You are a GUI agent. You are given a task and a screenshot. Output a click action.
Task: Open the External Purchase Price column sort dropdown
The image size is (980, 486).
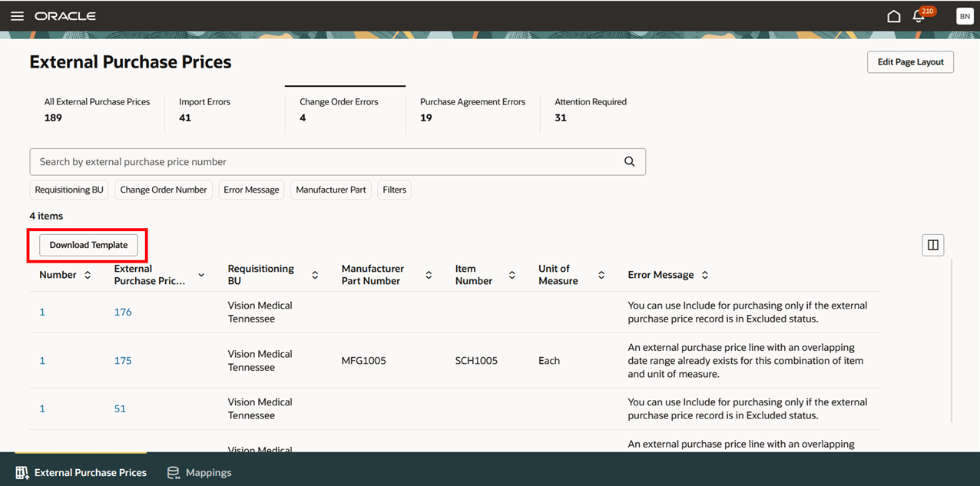click(x=200, y=274)
